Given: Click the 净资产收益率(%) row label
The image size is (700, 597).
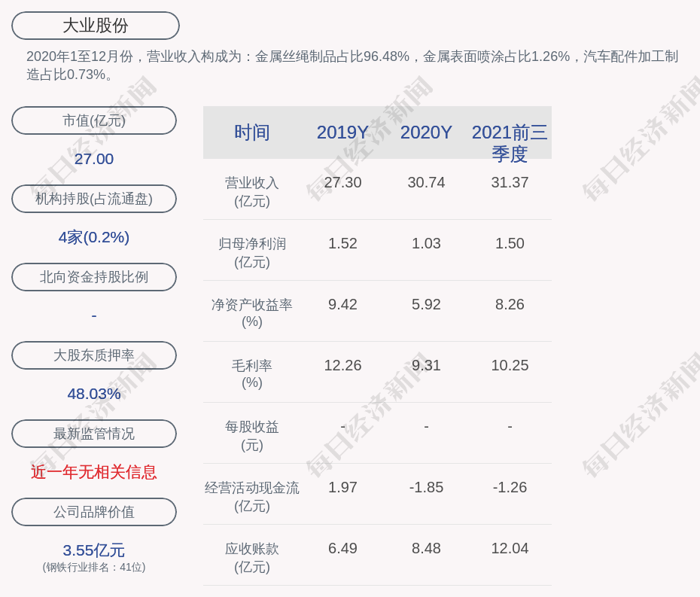Looking at the screenshot, I should pyautogui.click(x=252, y=313).
